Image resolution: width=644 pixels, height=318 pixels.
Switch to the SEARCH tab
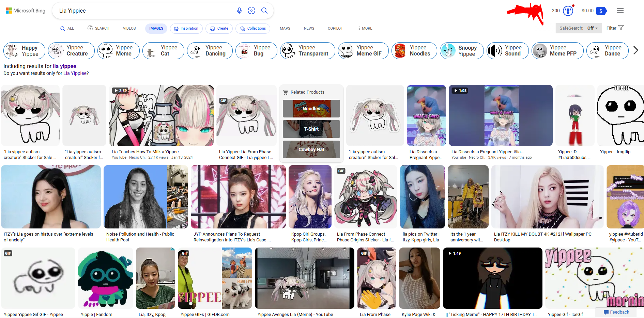click(98, 28)
